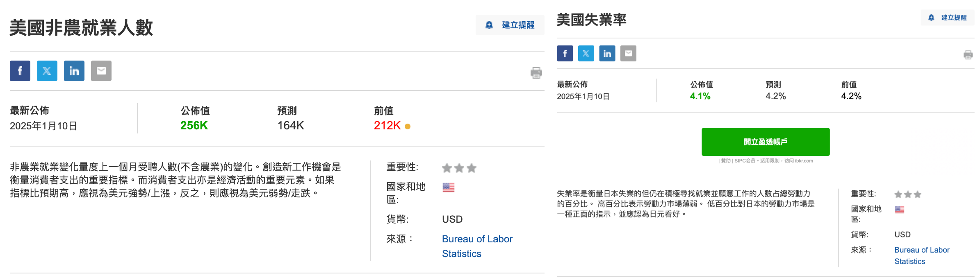Open 建立提醒 for Nonfarm Payrolls
980x280 pixels.
(x=510, y=25)
